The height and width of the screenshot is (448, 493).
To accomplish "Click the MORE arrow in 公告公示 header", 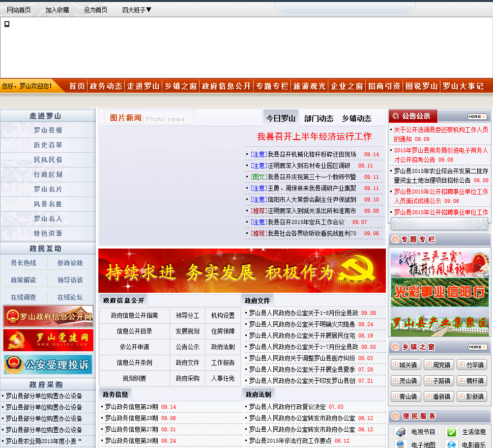I will (x=477, y=116).
